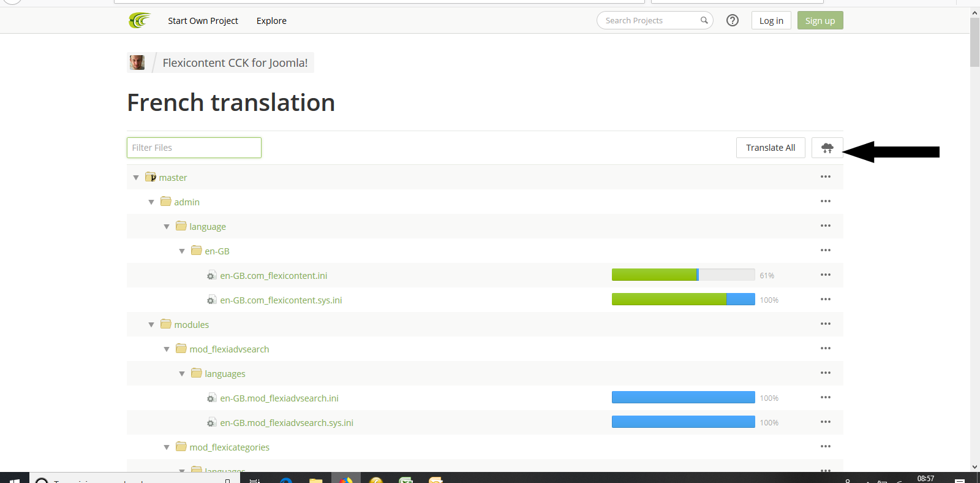Open options menu for languages folder

826,373
